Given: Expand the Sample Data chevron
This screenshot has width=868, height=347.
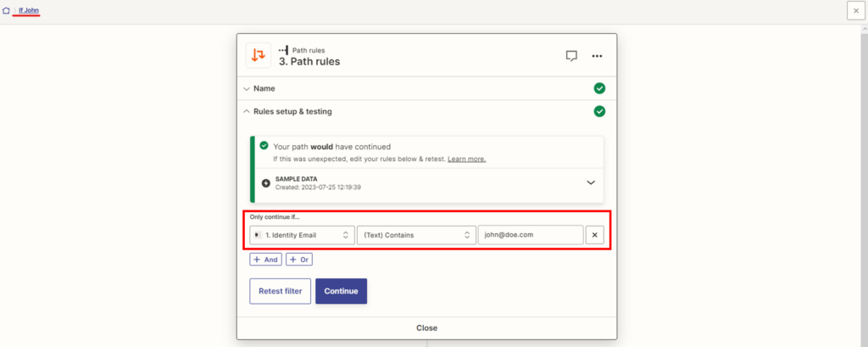Looking at the screenshot, I should point(591,182).
